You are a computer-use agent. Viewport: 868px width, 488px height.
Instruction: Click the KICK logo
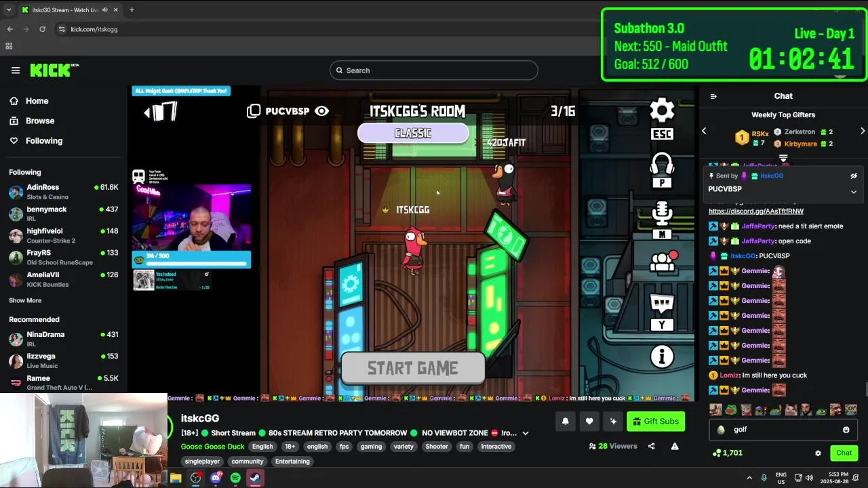pos(54,70)
